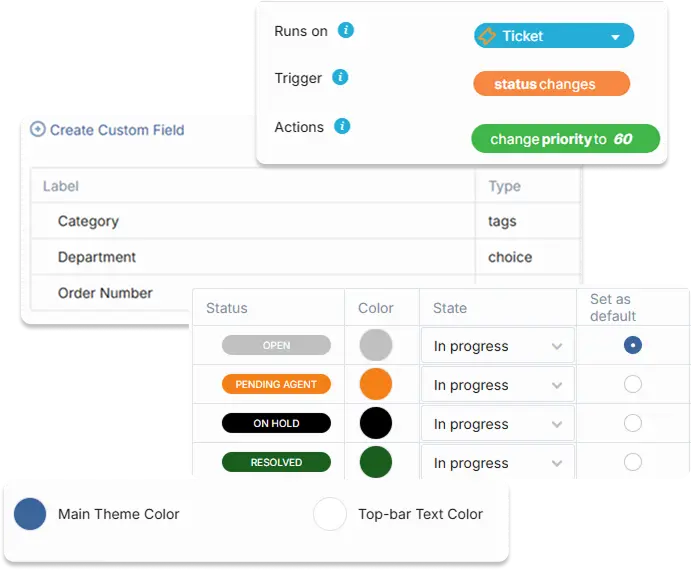Screen dimensions: 691x570
Task: Click the Create Custom Field link
Action: point(116,130)
